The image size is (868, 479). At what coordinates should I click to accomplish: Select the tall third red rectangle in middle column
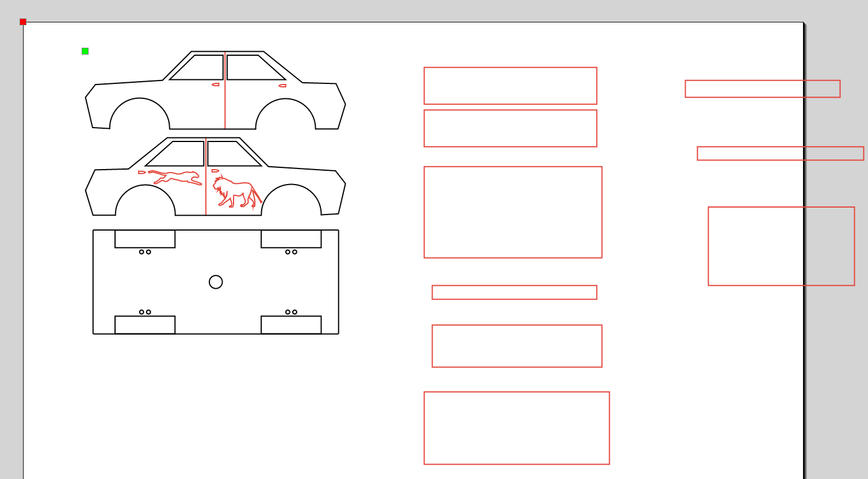click(513, 212)
